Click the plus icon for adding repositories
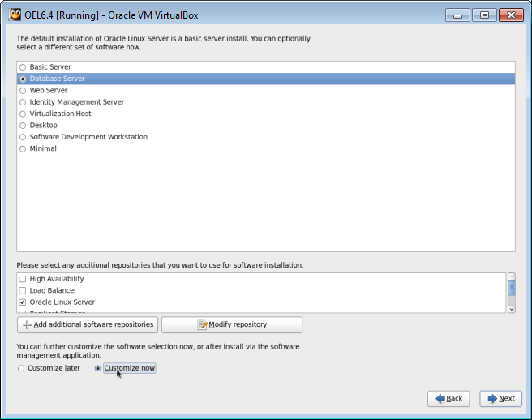Viewport: 532px width, 420px height. (27, 324)
